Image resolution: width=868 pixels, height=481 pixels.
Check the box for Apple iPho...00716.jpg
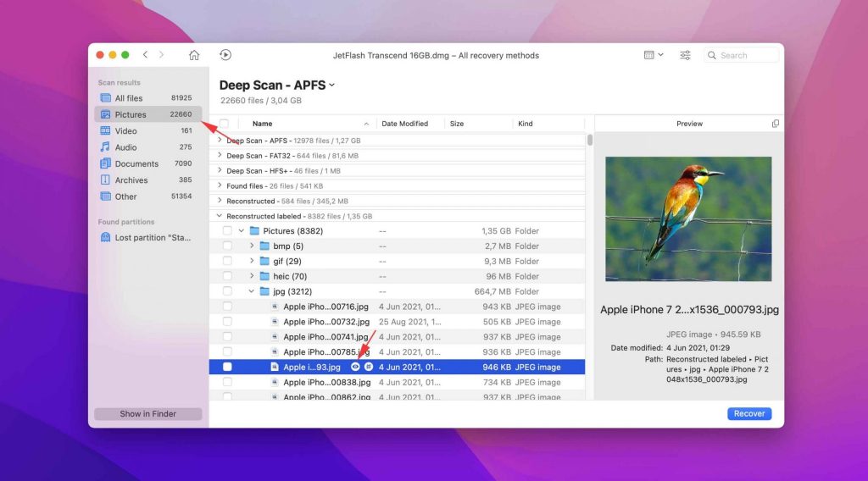pyautogui.click(x=227, y=307)
